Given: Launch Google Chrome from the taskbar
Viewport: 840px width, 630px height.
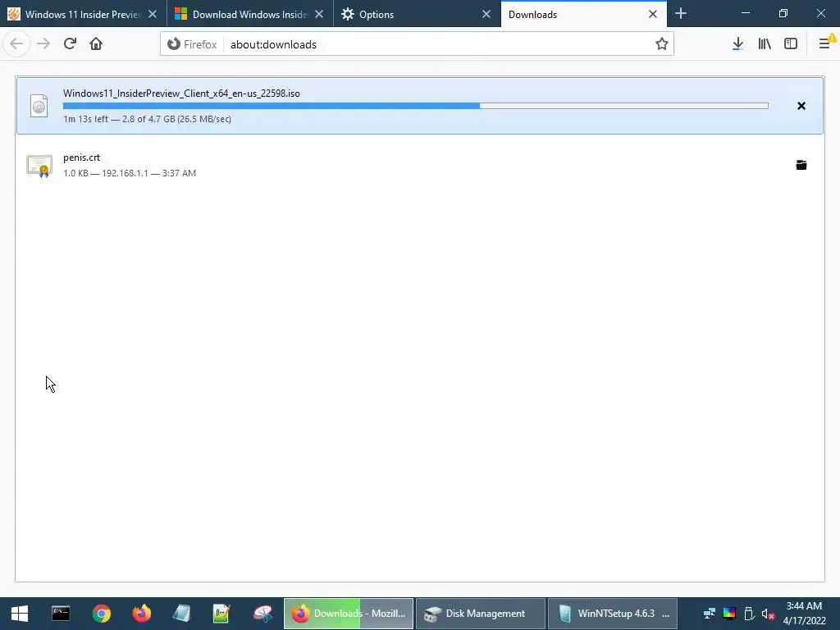Looking at the screenshot, I should (101, 614).
